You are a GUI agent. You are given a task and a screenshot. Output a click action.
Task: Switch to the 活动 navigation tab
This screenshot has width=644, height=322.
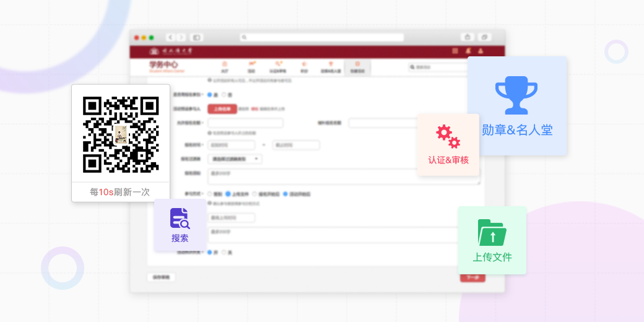click(x=251, y=67)
